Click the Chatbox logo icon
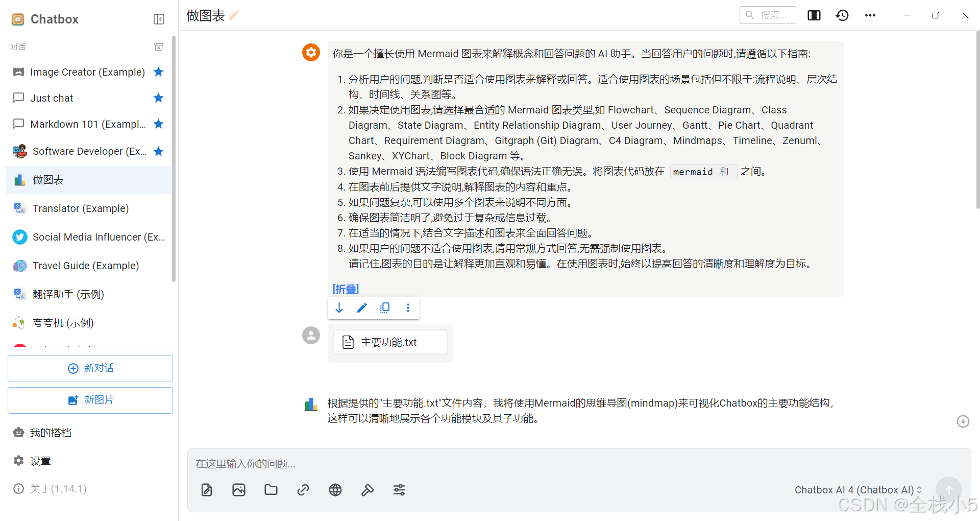The image size is (980, 521). click(x=18, y=19)
